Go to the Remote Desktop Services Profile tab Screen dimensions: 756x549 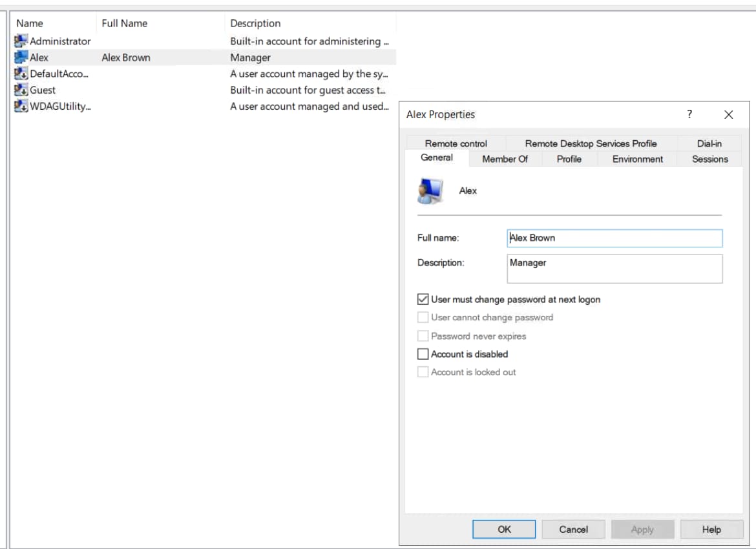tap(591, 143)
